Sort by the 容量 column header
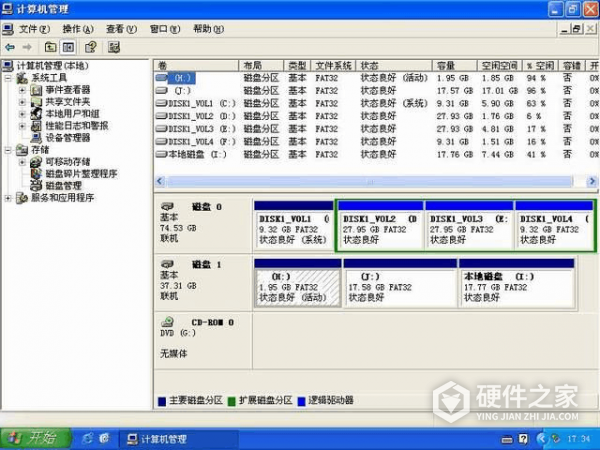Image resolution: width=600 pixels, height=450 pixels. tap(455, 65)
